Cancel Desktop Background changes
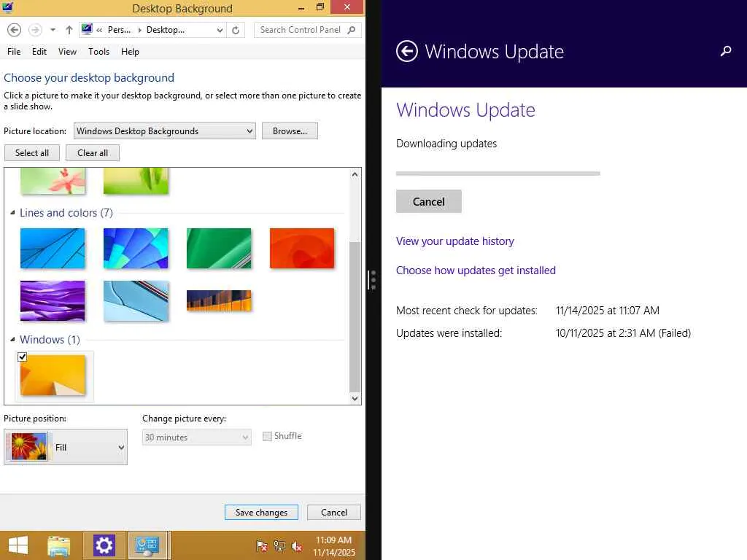The height and width of the screenshot is (560, 747). tap(334, 513)
